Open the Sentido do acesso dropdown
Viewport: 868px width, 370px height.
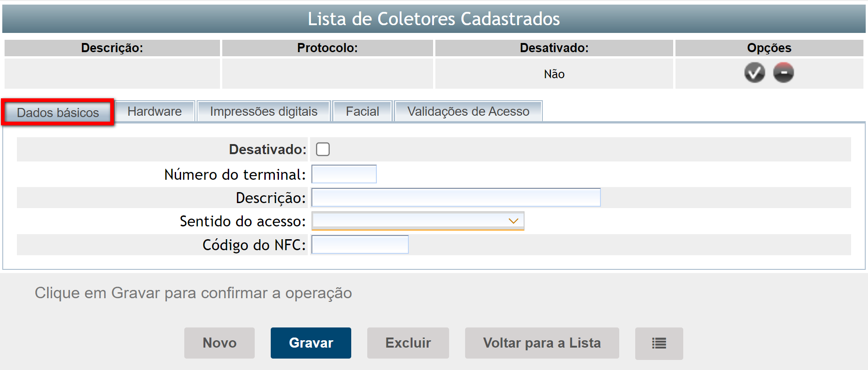417,221
